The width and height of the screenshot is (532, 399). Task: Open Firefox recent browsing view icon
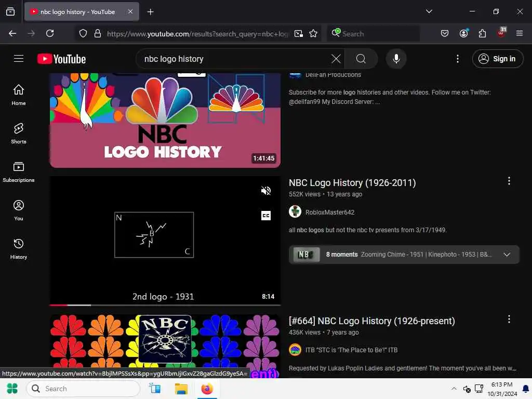point(10,12)
